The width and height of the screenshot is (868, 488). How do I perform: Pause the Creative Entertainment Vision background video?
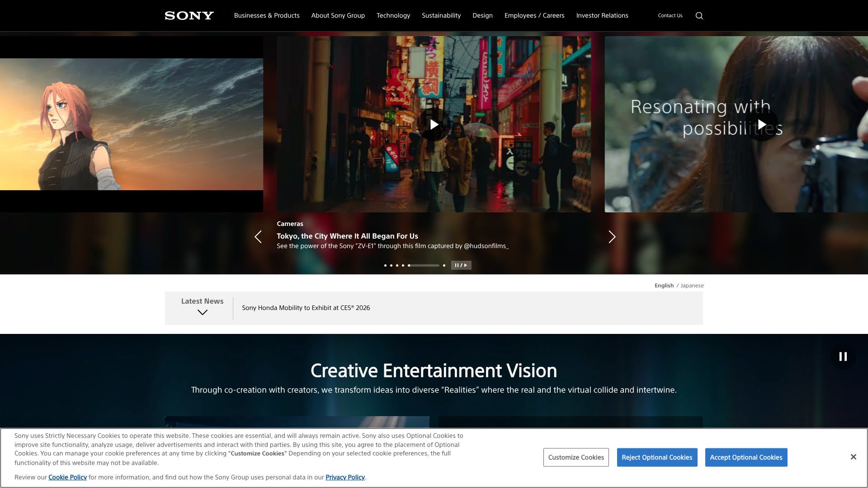pyautogui.click(x=843, y=357)
